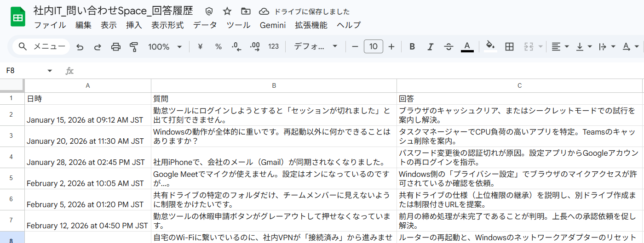Open the name box dropdown arrow

click(50, 71)
